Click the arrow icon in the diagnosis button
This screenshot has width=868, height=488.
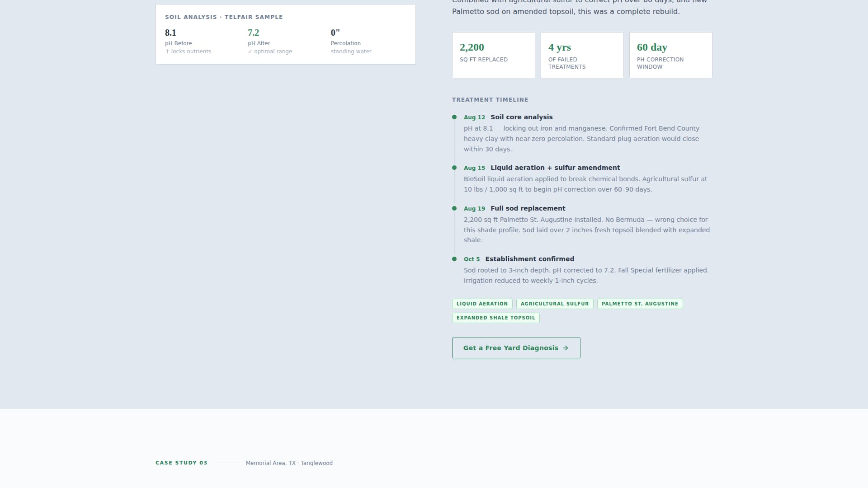566,348
